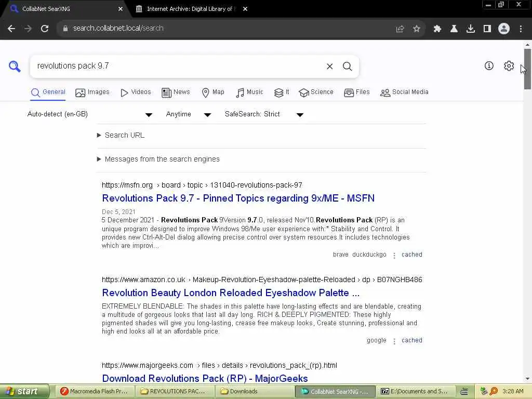Open the Anytime time range dropdown
The width and height of the screenshot is (532, 399).
[x=188, y=114]
